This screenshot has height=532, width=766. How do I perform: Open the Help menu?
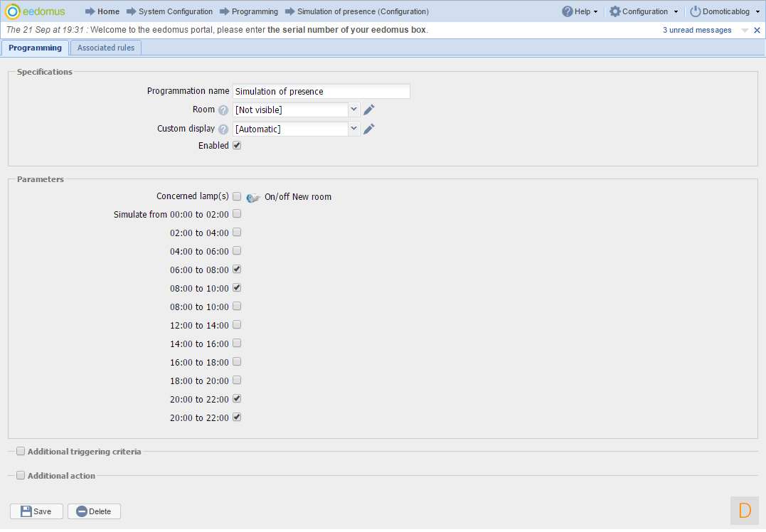tap(580, 11)
